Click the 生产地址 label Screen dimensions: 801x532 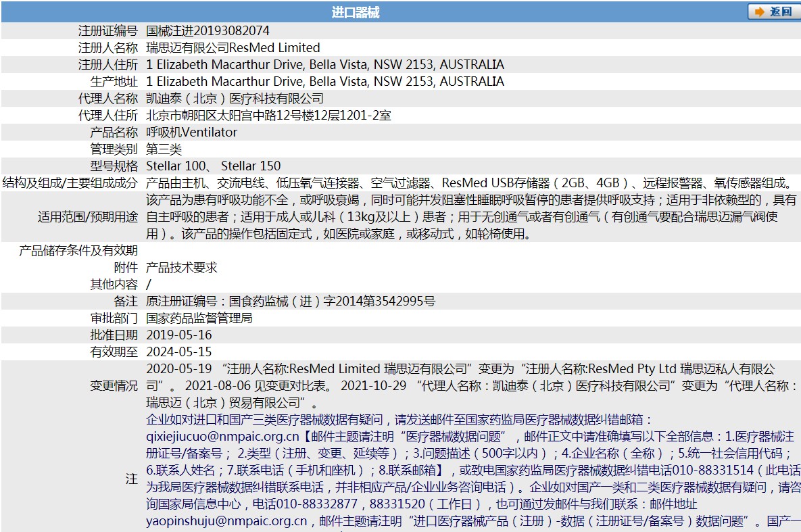click(x=114, y=81)
